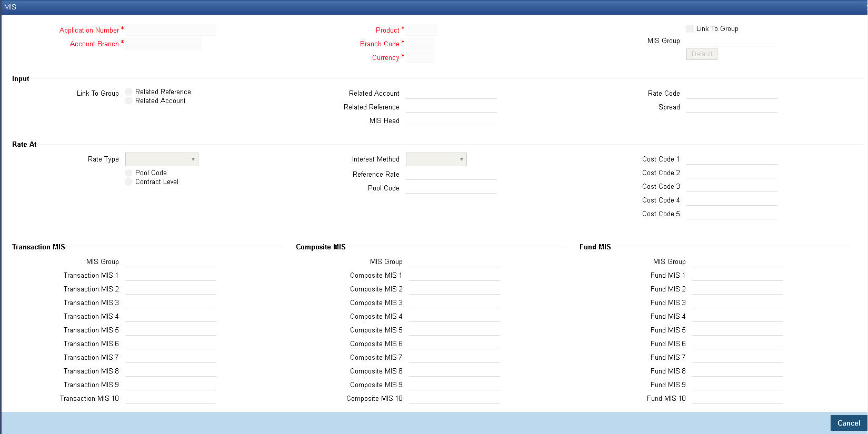Focus the Rate Code field
The width and height of the screenshot is (868, 434).
pyautogui.click(x=732, y=93)
